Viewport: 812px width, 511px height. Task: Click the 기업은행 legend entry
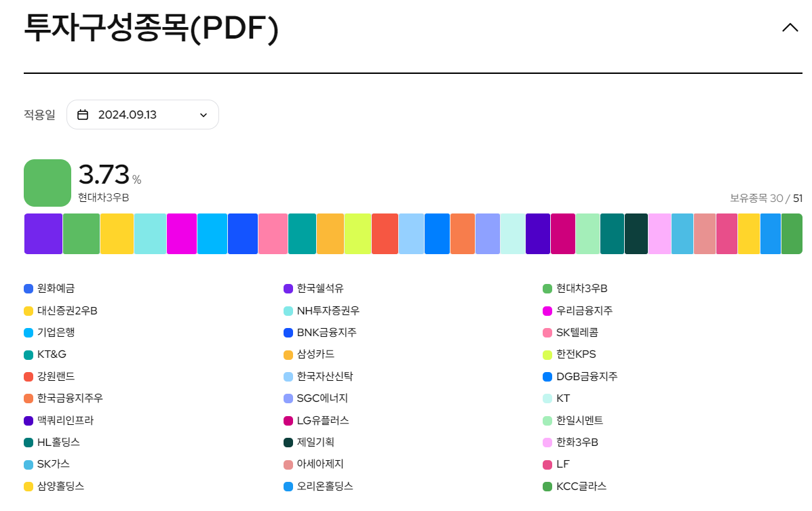point(50,333)
